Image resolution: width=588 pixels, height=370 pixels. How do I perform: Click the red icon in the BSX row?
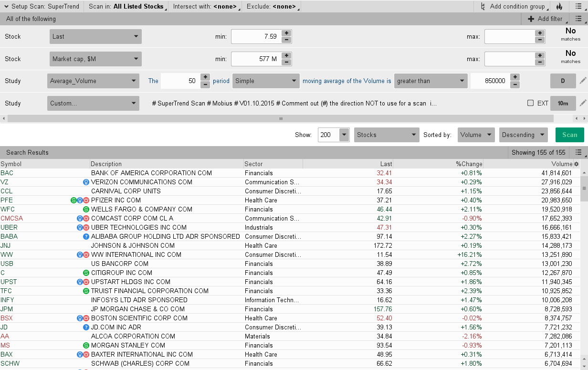pyautogui.click(x=86, y=318)
